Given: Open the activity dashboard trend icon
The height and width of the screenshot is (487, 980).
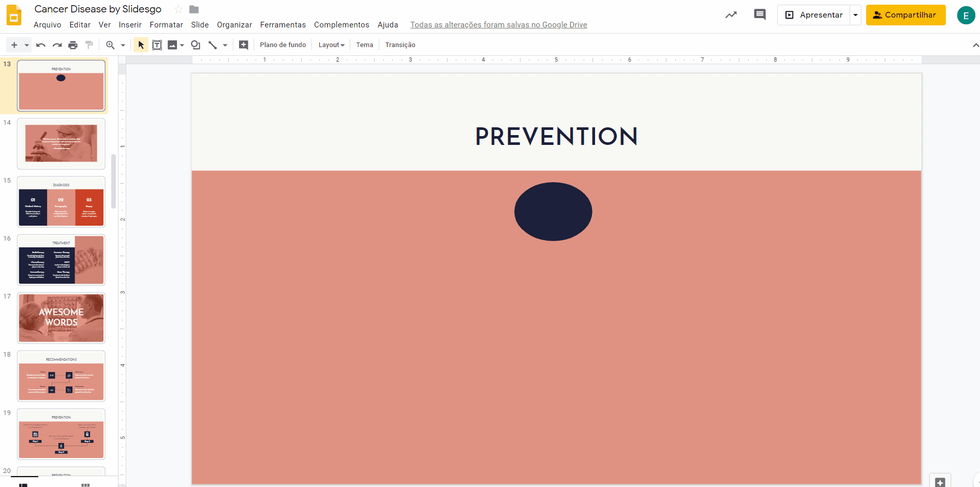Looking at the screenshot, I should 731,15.
